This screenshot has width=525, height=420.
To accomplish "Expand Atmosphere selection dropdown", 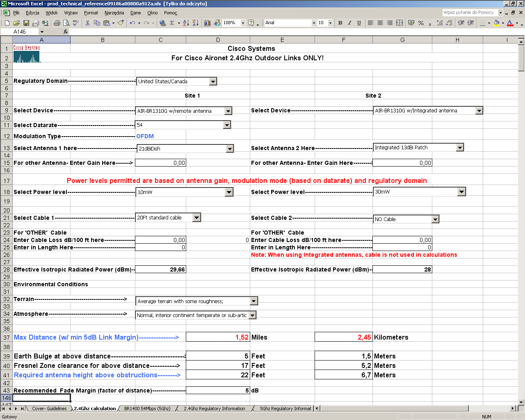I will click(253, 315).
